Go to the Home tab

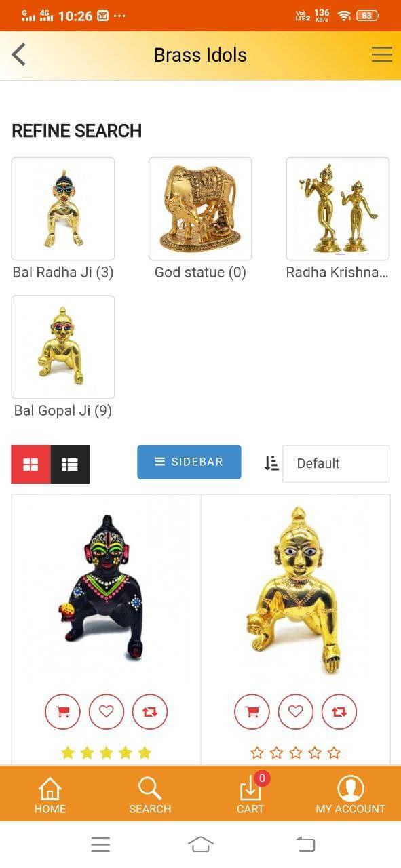(x=50, y=795)
